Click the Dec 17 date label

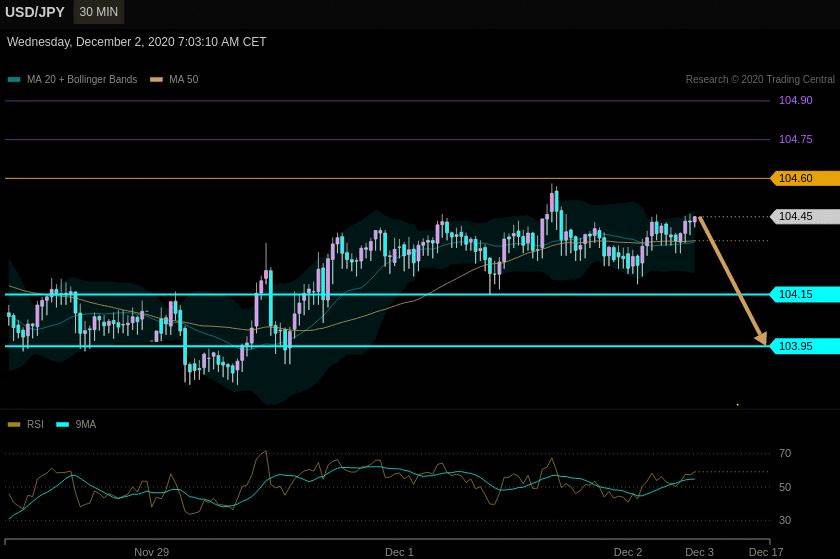(x=766, y=552)
